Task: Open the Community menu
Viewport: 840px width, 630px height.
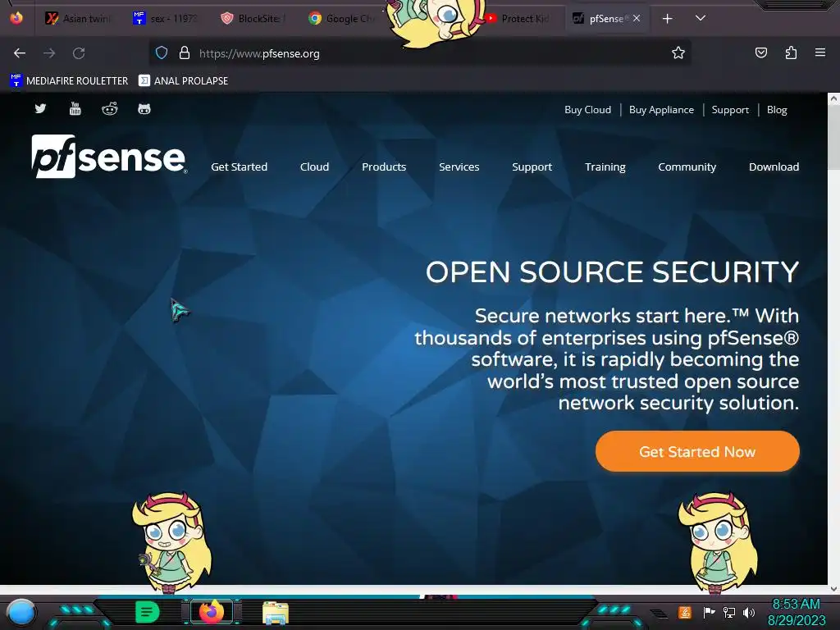Action: tap(687, 167)
